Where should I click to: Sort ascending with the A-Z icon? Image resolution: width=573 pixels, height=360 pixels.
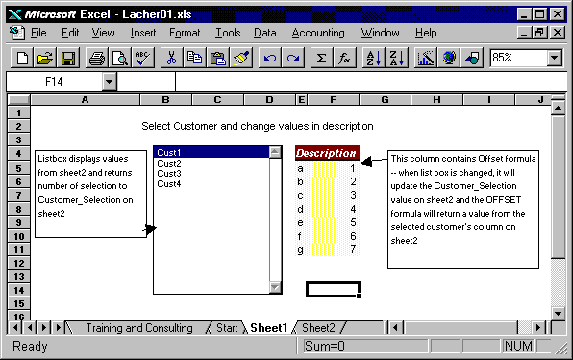tap(373, 58)
